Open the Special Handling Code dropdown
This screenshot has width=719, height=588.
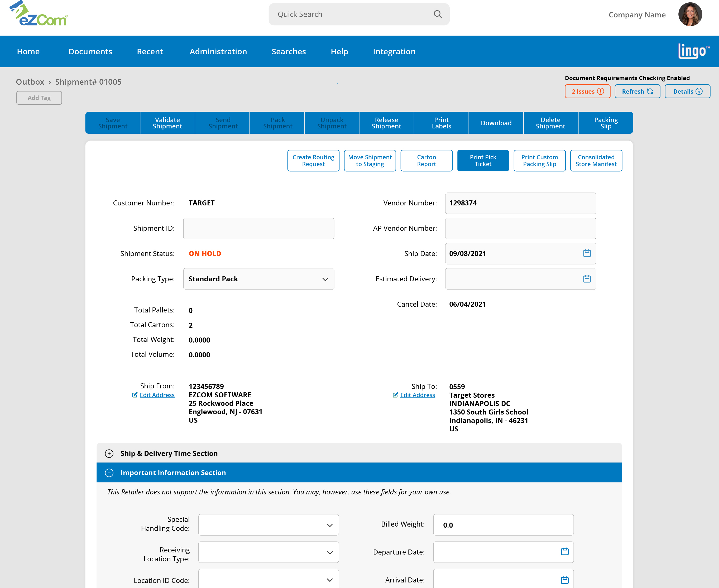pos(268,525)
